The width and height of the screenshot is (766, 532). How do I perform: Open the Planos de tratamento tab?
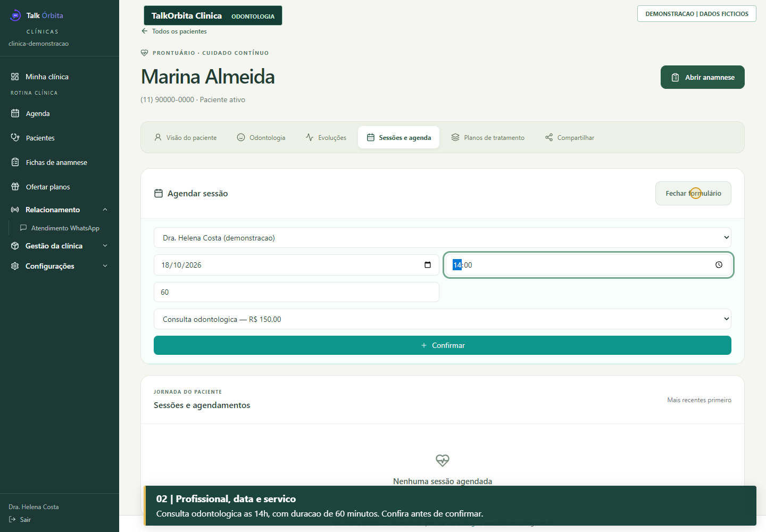pos(488,137)
